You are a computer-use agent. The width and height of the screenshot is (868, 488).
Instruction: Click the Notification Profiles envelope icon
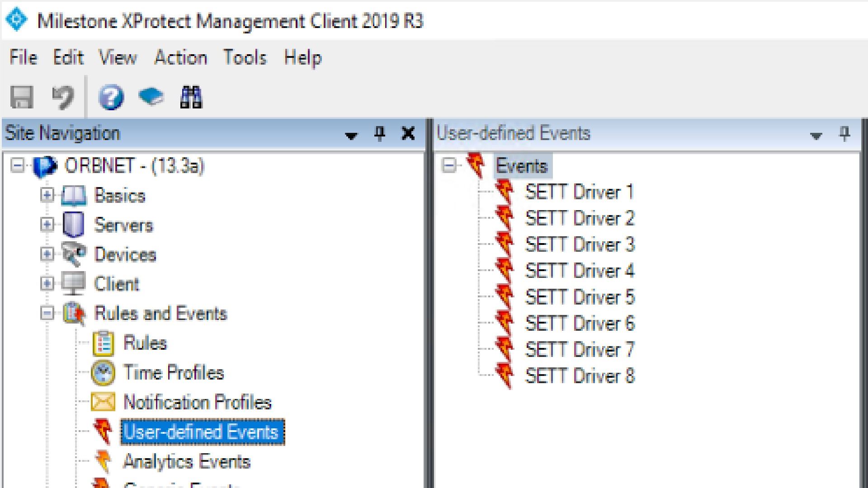coord(103,402)
